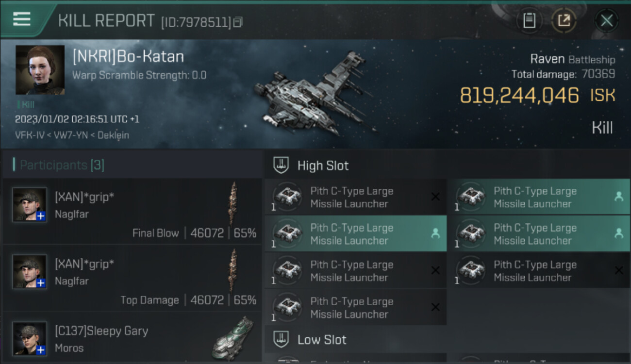Viewport: 631px width, 364px height.
Task: Copy the kill report ID
Action: point(237,22)
